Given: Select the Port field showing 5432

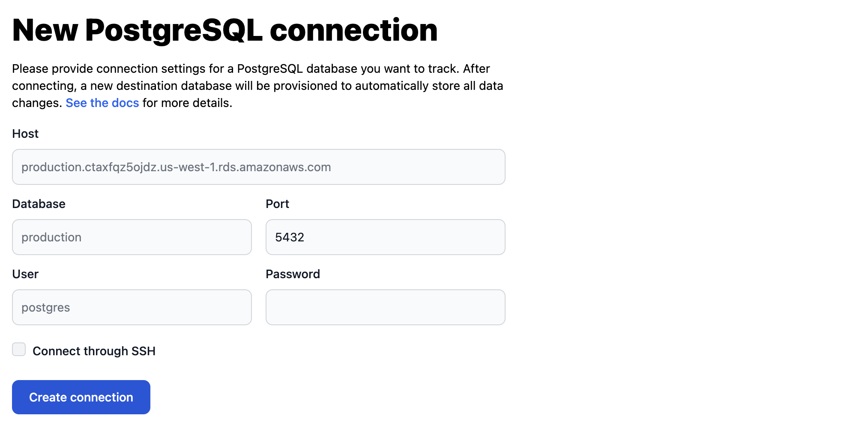Looking at the screenshot, I should click(385, 237).
